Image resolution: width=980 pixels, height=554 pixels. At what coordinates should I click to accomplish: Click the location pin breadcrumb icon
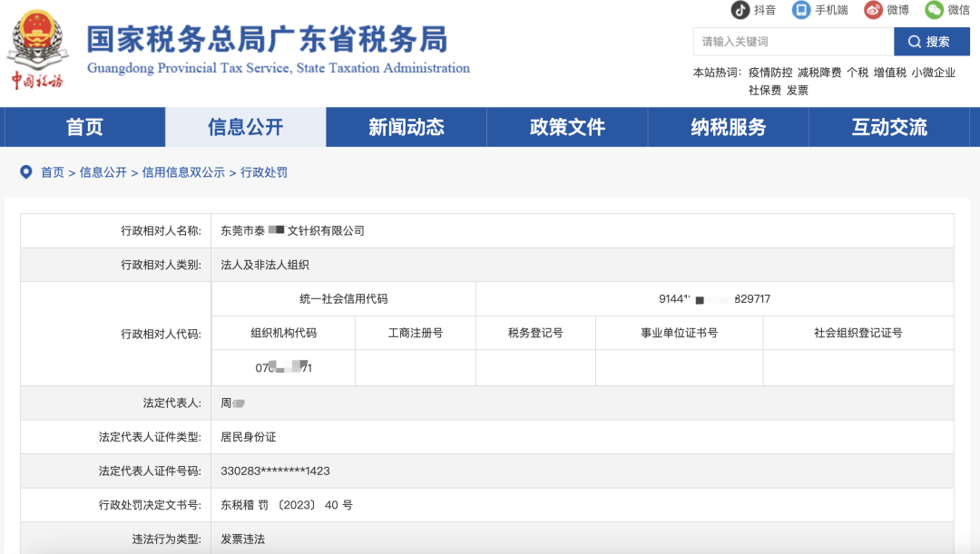point(26,171)
